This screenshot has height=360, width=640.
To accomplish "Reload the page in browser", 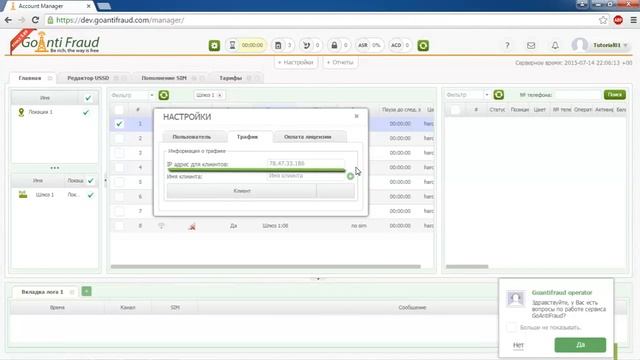I will click(x=36, y=20).
